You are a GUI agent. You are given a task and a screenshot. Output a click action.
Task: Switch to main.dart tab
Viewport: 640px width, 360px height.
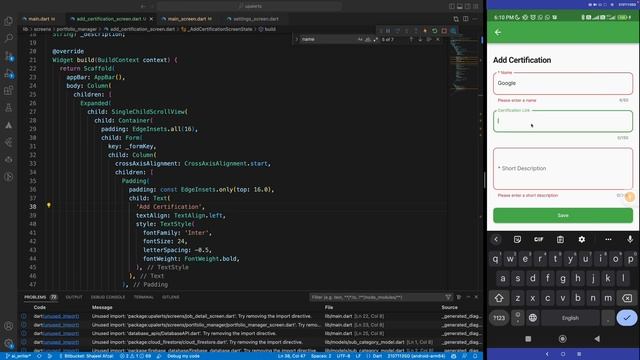click(x=38, y=19)
